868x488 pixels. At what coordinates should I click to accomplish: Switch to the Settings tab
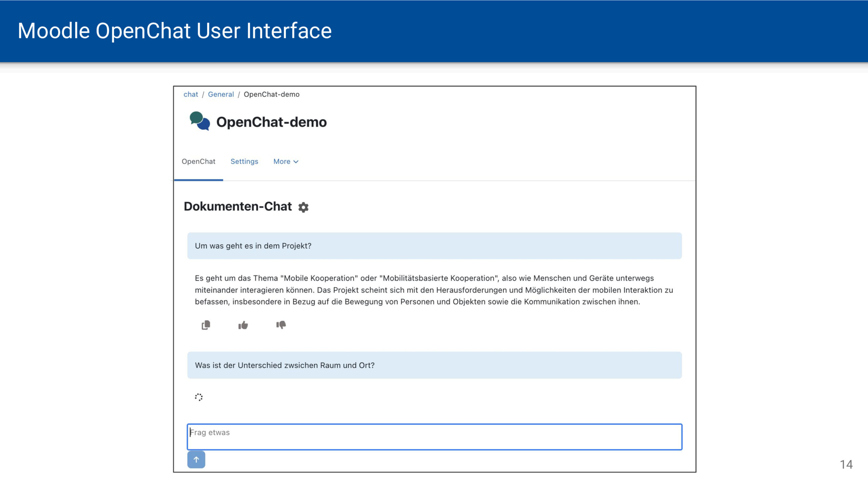click(x=244, y=162)
